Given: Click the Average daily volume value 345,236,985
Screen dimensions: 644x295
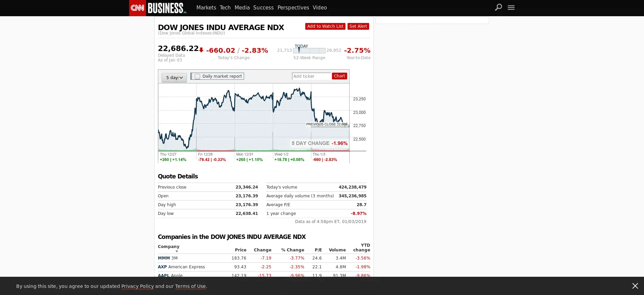Looking at the screenshot, I should (353, 196).
